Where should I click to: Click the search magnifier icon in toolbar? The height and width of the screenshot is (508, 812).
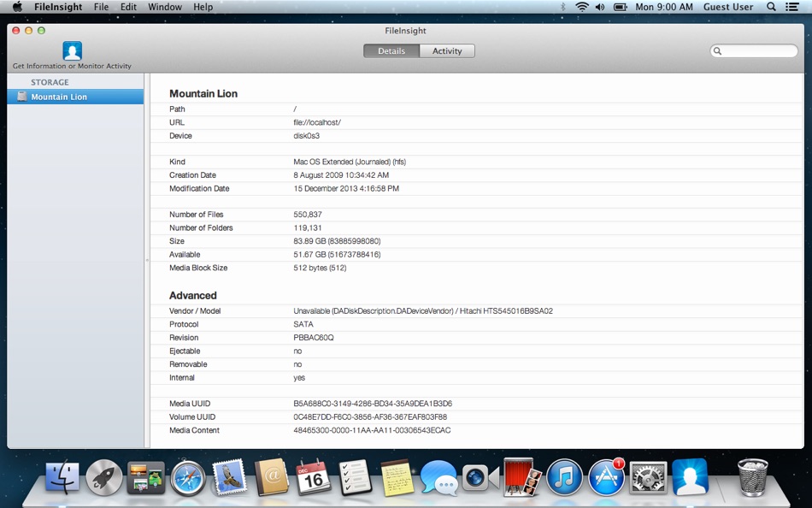[x=717, y=50]
